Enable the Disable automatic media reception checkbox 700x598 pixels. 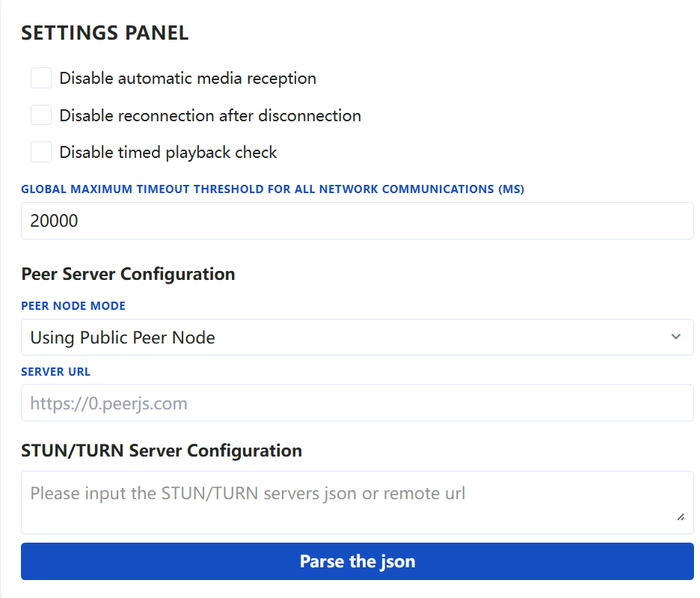point(41,78)
